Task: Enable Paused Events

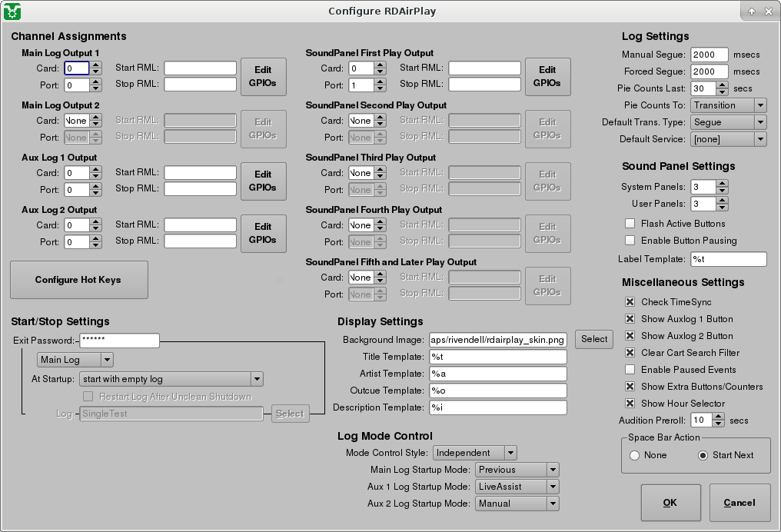Action: 630,370
